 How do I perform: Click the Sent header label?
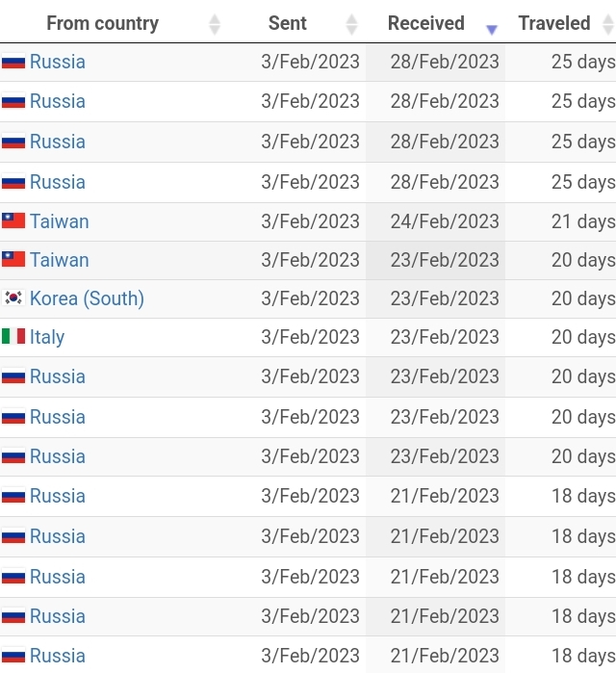coord(288,23)
